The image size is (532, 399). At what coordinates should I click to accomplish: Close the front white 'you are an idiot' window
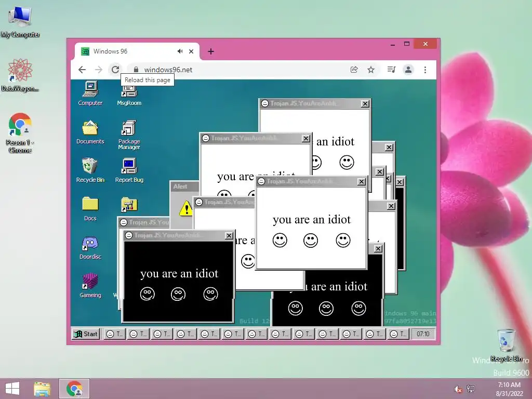click(x=362, y=182)
